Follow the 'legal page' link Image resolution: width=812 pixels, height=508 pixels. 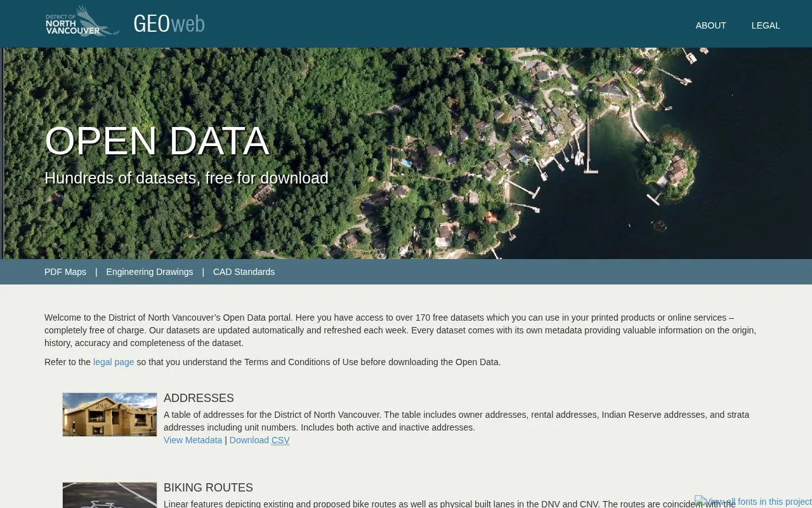click(114, 362)
